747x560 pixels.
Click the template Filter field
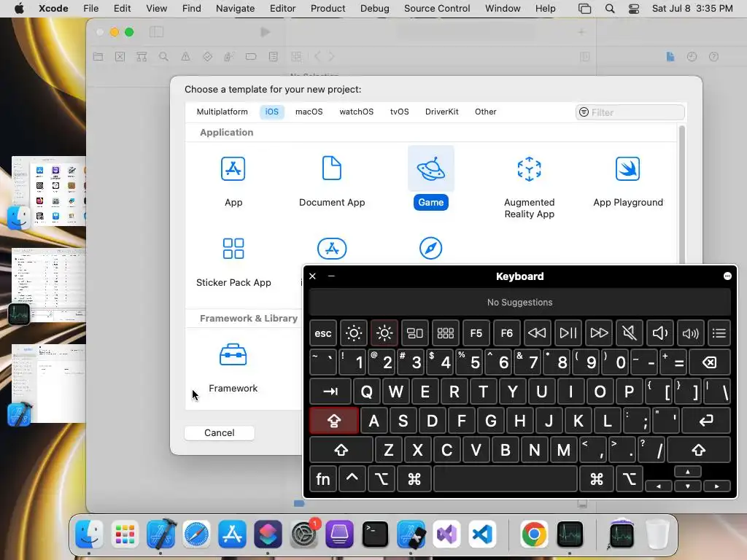click(x=630, y=112)
